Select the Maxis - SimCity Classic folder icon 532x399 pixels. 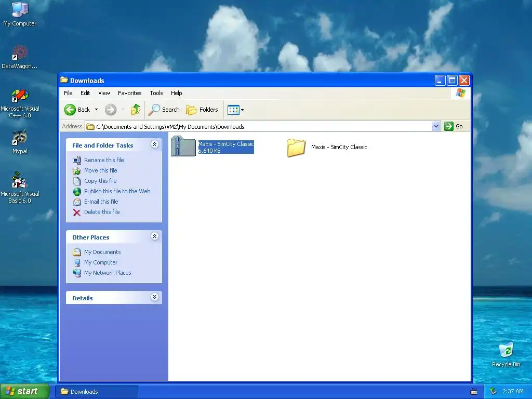[x=296, y=148]
